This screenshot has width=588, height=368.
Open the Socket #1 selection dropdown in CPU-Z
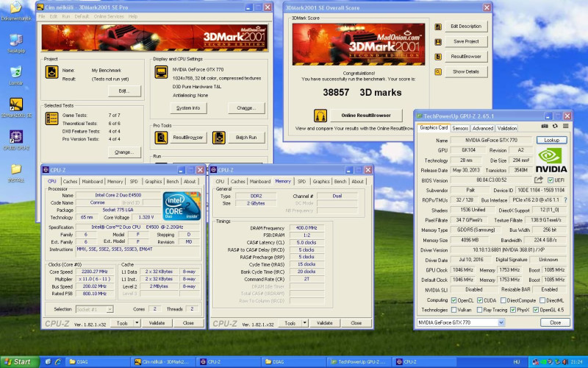(x=110, y=309)
